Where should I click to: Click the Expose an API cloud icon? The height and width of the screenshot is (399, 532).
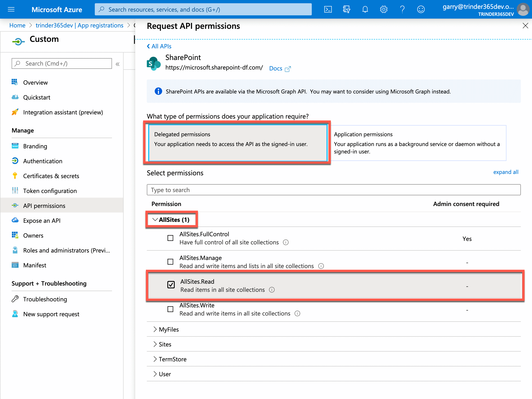pos(15,220)
